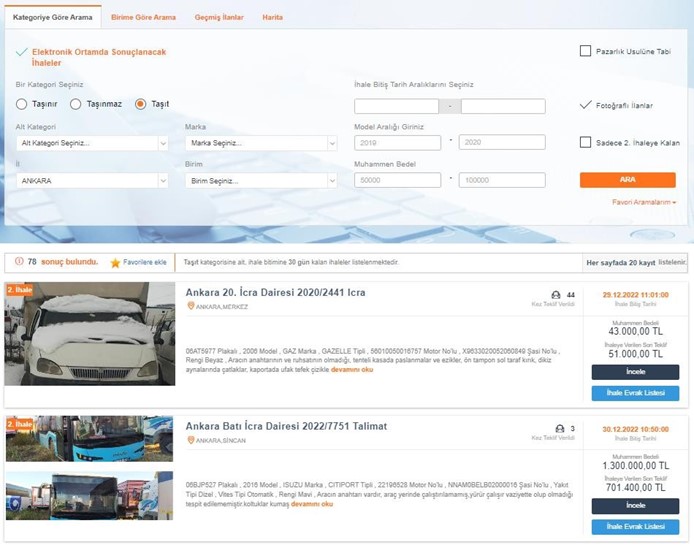This screenshot has height=545, width=694.
Task: Switch to the Birime Göre Arama tab
Action: tap(143, 18)
